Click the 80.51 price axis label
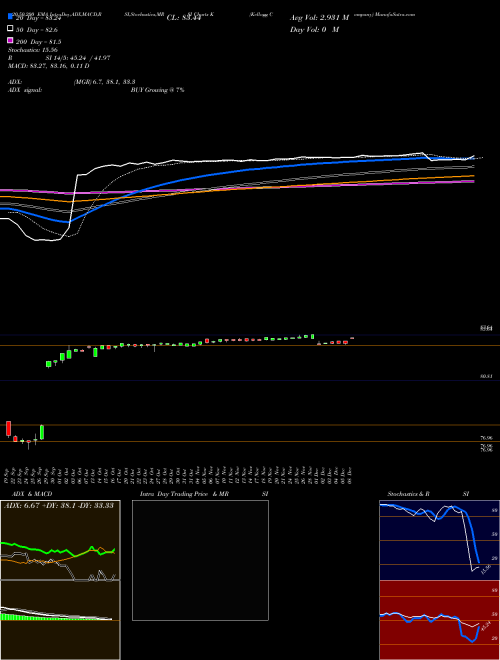 pos(486,376)
